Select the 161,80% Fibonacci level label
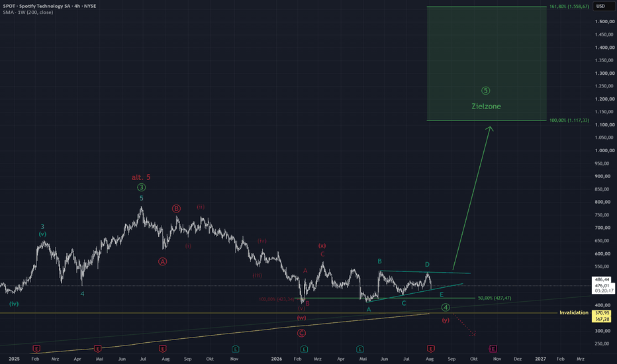This screenshot has width=617, height=364. coord(569,7)
